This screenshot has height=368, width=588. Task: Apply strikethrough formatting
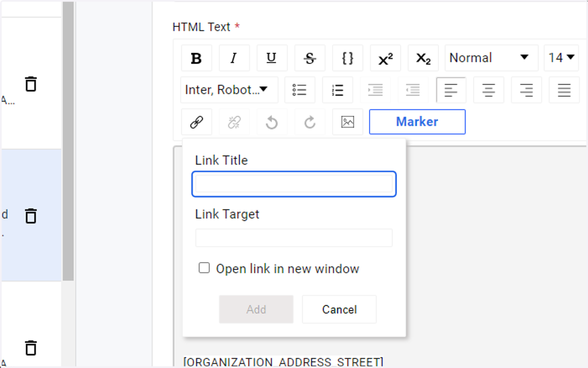pos(310,58)
